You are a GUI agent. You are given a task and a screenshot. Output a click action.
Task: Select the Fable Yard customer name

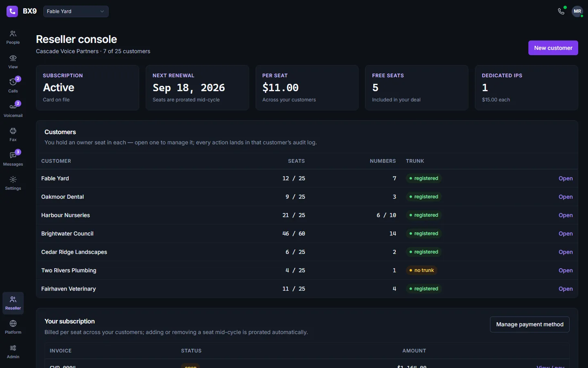click(x=55, y=178)
